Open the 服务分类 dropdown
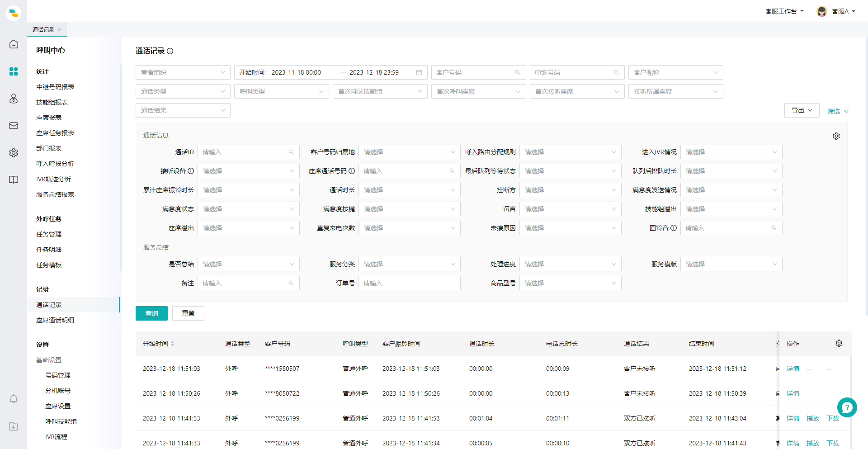Image resolution: width=868 pixels, height=449 pixels. tap(410, 264)
